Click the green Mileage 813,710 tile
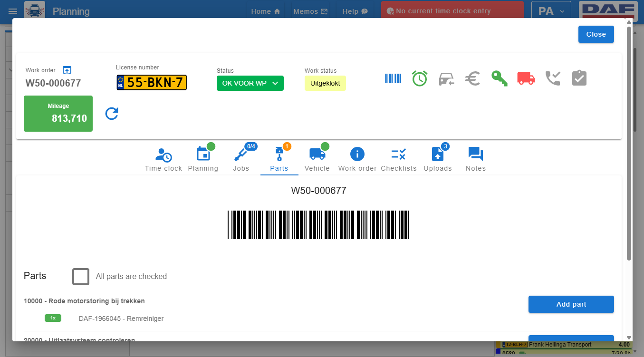 click(x=58, y=114)
